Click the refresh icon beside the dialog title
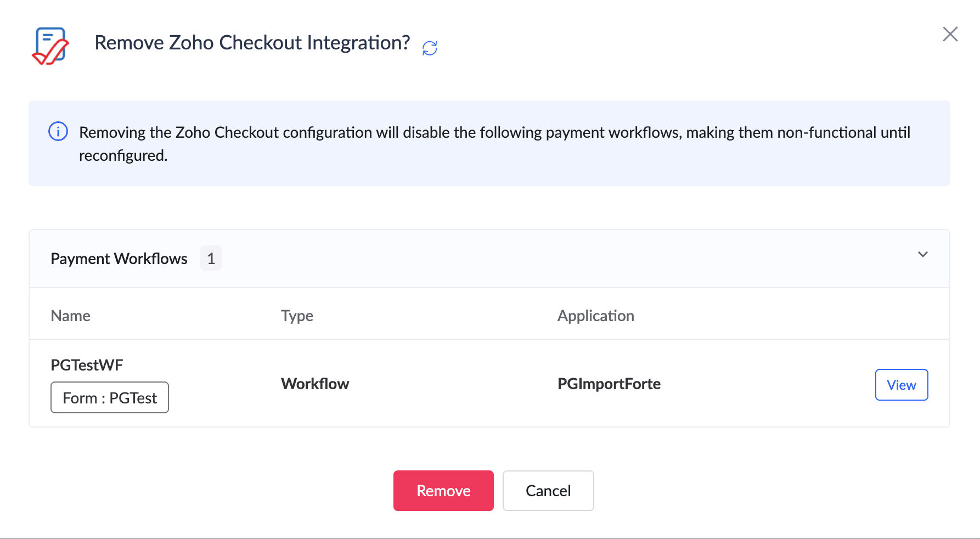Image resolution: width=980 pixels, height=539 pixels. 430,48
